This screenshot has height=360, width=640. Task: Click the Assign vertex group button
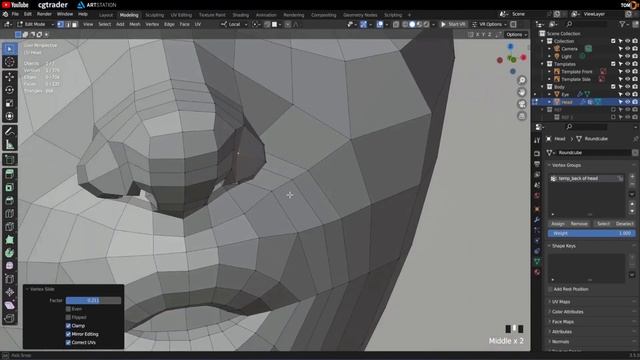point(558,224)
